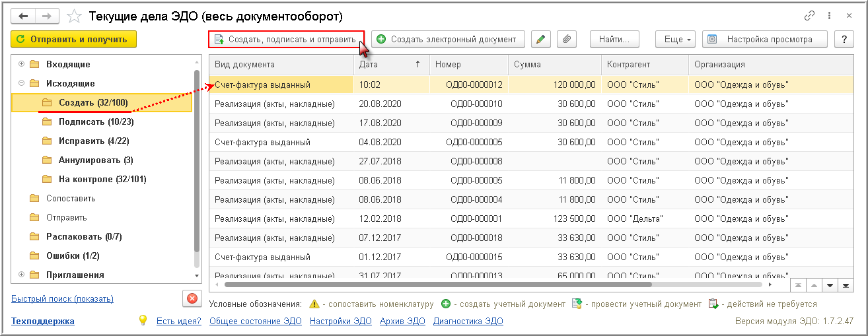The image size is (868, 336).
Task: Open the Еще dropdown menu
Action: coord(676,40)
